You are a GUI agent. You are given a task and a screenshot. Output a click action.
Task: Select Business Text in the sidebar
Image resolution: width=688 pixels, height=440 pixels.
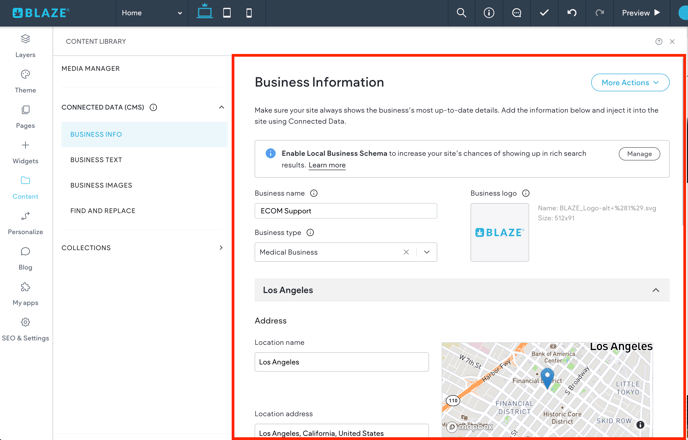(96, 160)
